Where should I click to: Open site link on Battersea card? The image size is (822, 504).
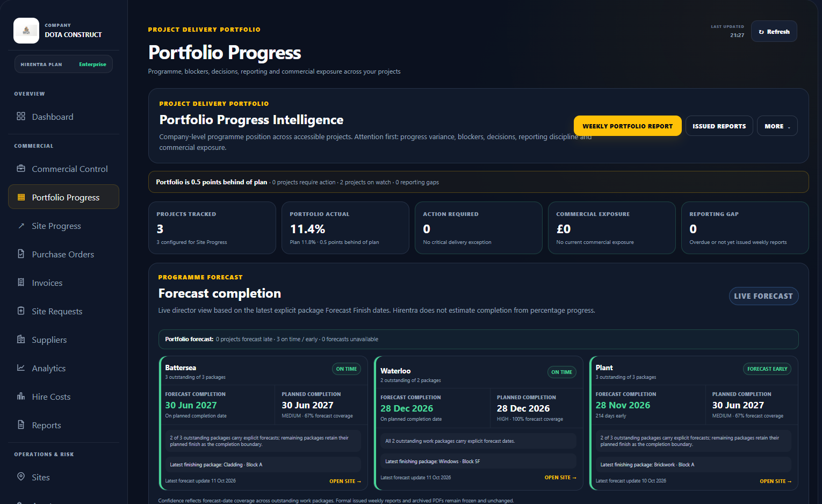(345, 481)
